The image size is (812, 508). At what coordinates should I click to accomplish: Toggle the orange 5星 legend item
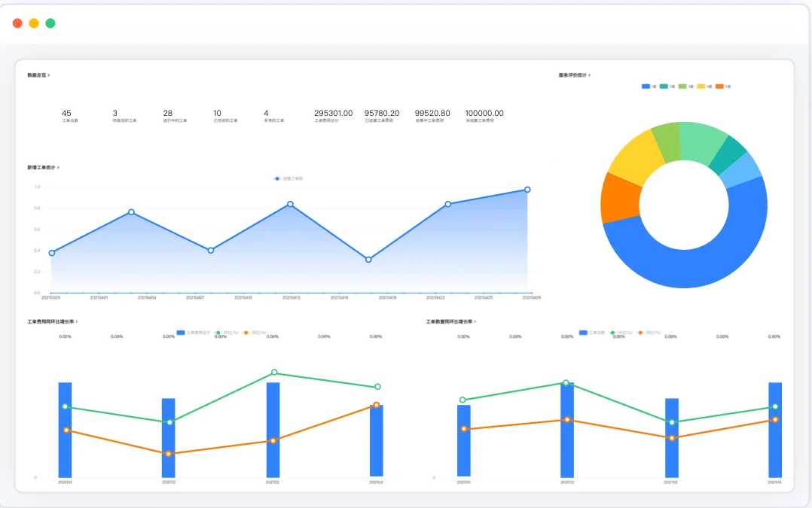[x=723, y=87]
